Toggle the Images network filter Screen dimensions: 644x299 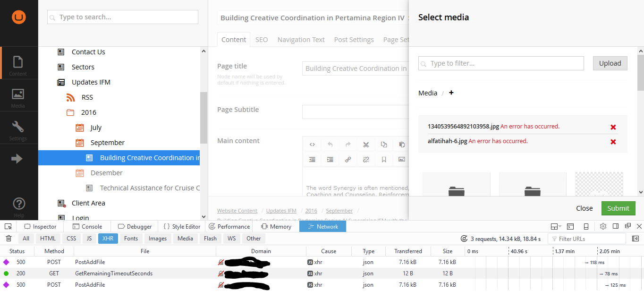157,239
